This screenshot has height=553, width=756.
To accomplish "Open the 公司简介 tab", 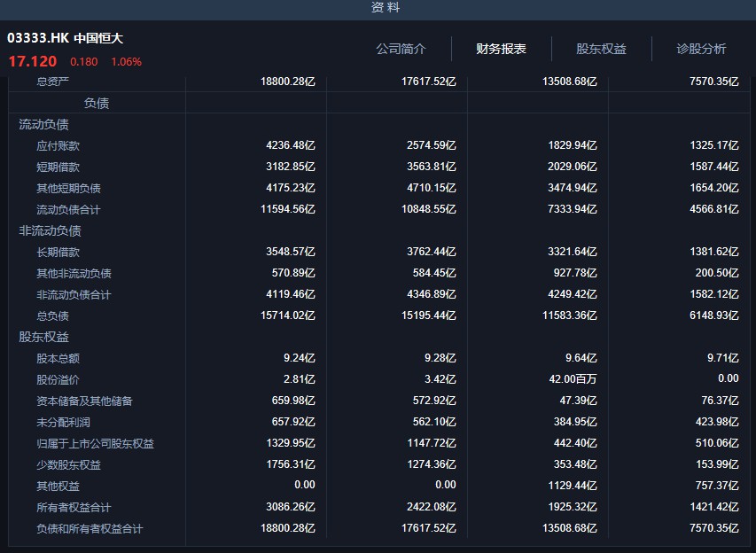I will pyautogui.click(x=401, y=49).
